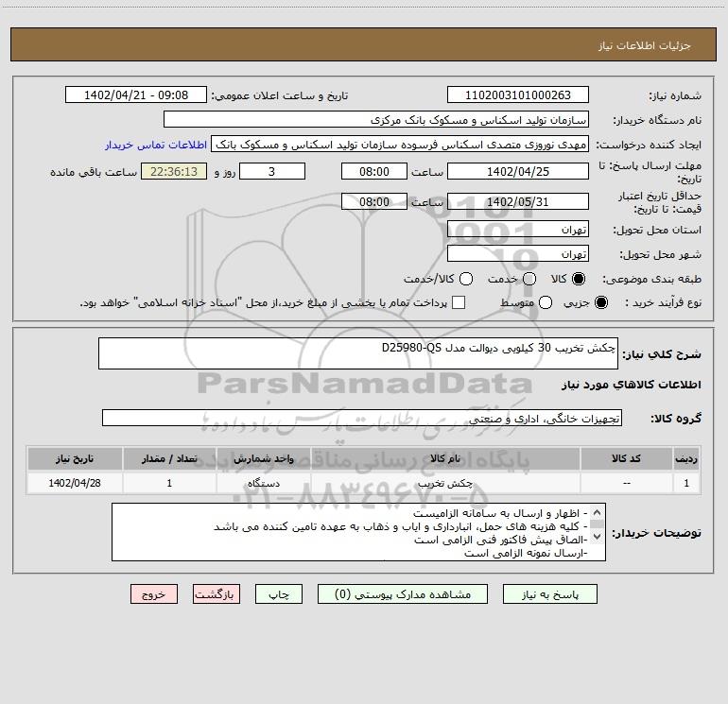Select the خدمت radio button
Screen dimensions: 728x704
529,279
